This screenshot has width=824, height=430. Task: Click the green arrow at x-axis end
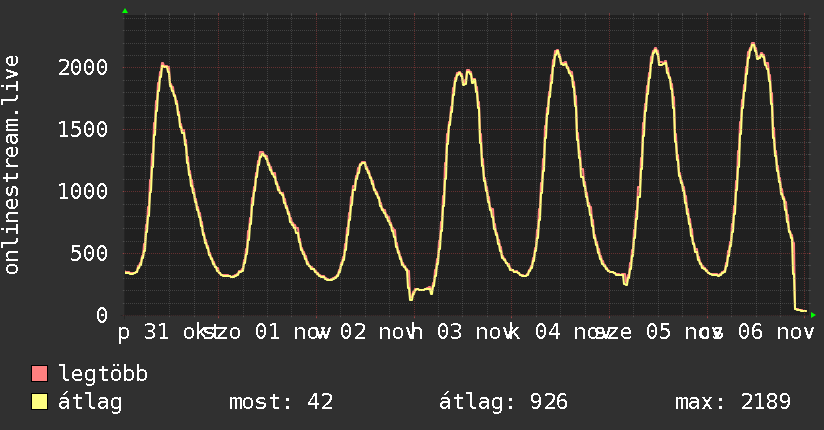tap(813, 315)
